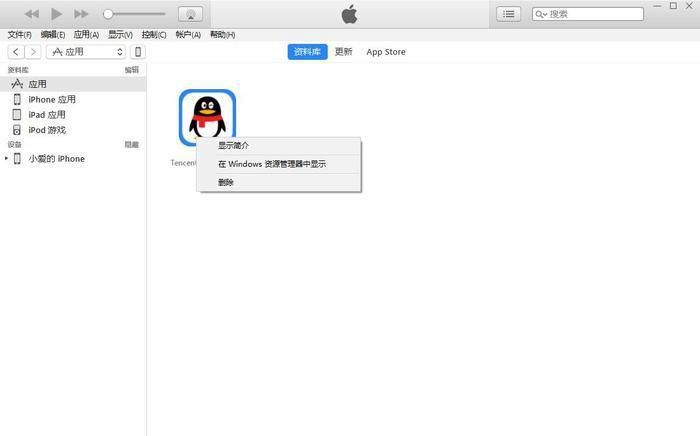The height and width of the screenshot is (436, 700).
Task: Maximize the iTunes window
Action: [673, 6]
